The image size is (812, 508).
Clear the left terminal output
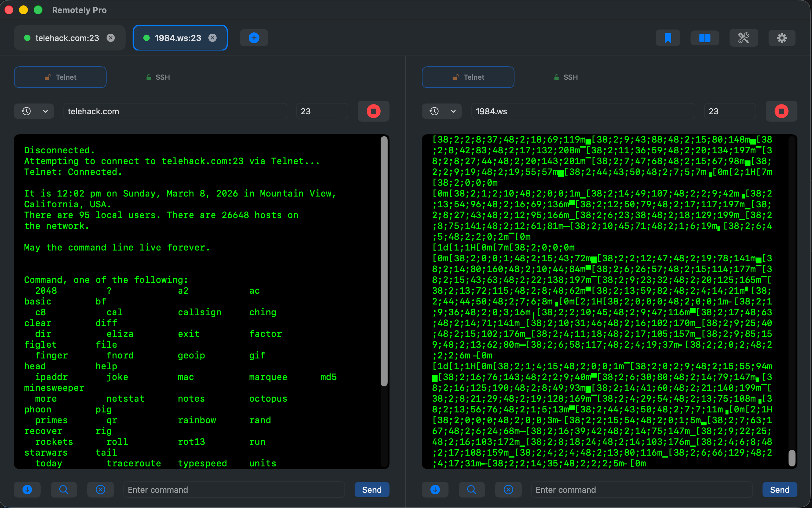(x=100, y=490)
